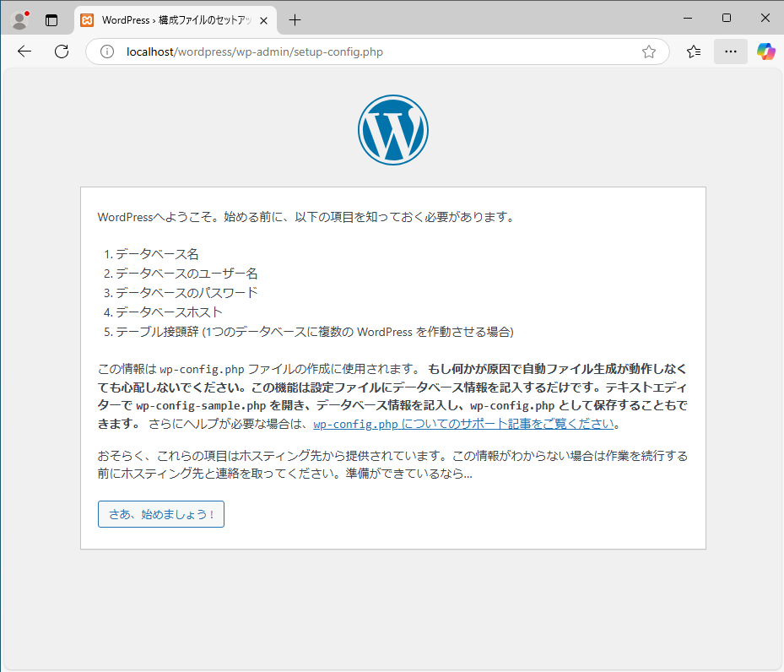Close the Edge browser window
This screenshot has height=672, width=784.
(x=765, y=18)
